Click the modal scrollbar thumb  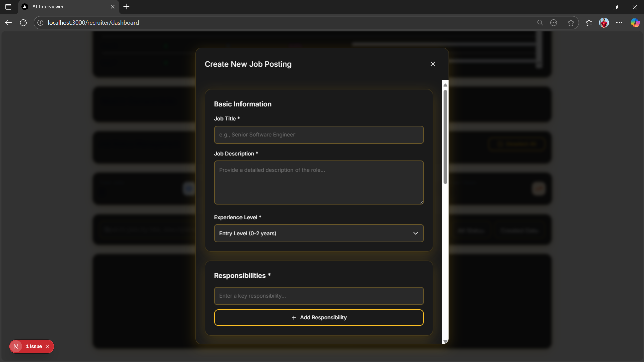445,137
